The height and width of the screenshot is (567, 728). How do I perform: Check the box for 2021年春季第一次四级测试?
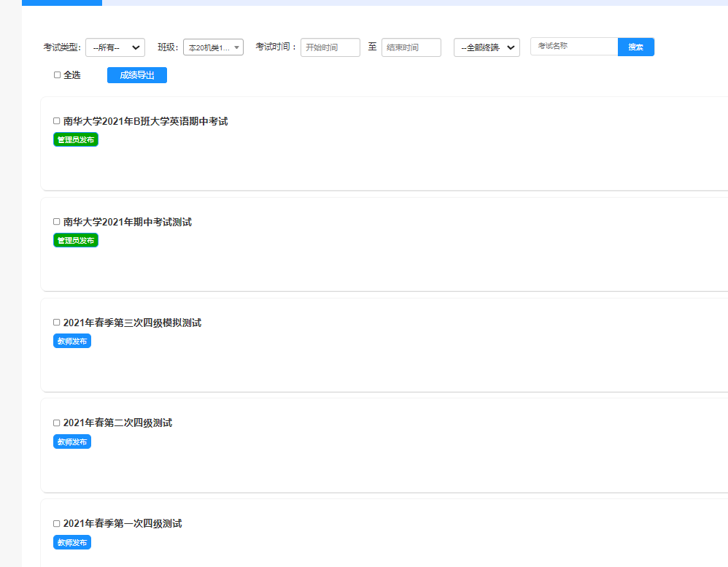57,523
